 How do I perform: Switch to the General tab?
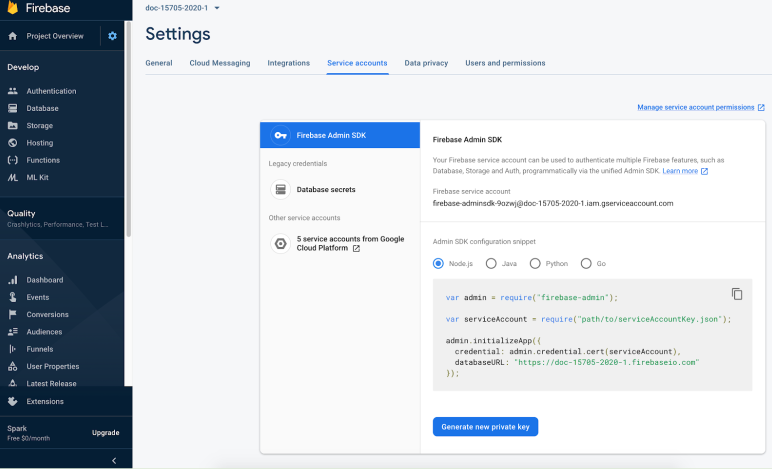point(159,63)
